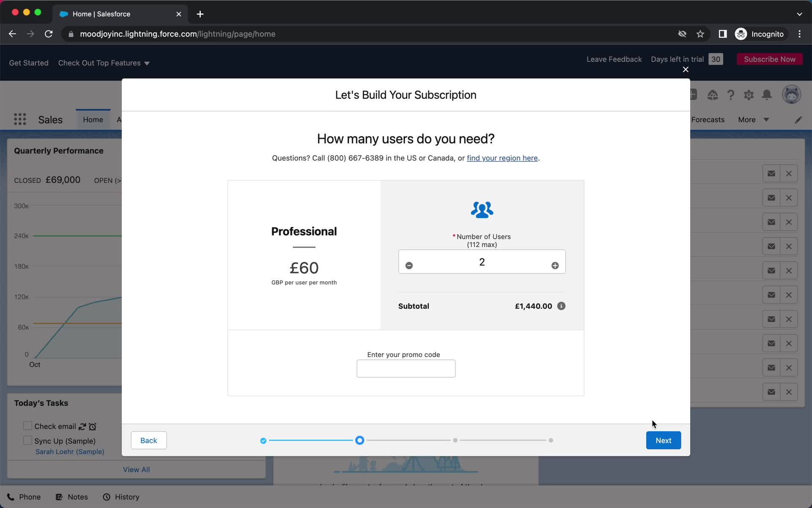Click the edit navigation pencil icon

798,120
